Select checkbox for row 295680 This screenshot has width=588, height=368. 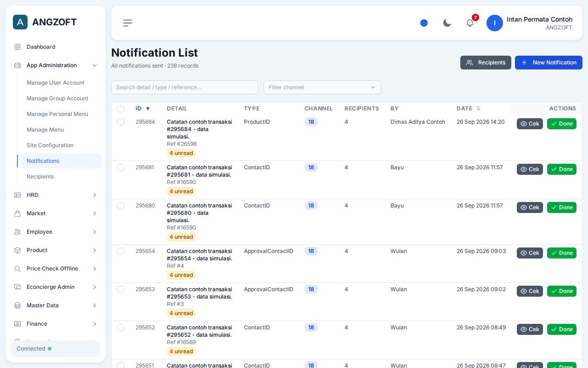[x=121, y=206]
